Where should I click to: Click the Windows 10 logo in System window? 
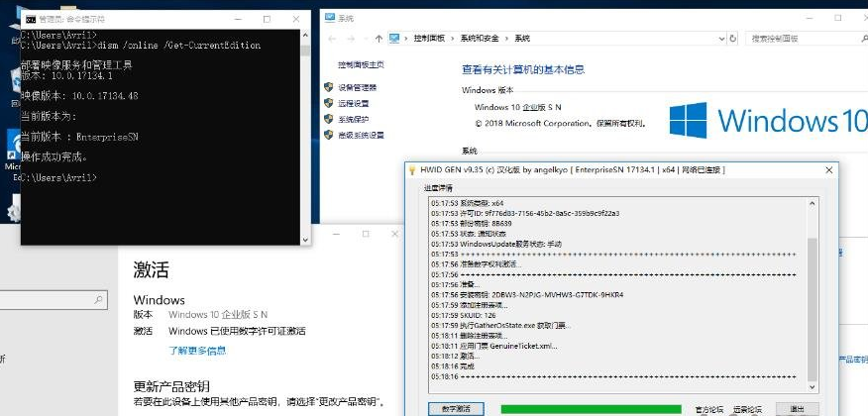pos(768,120)
